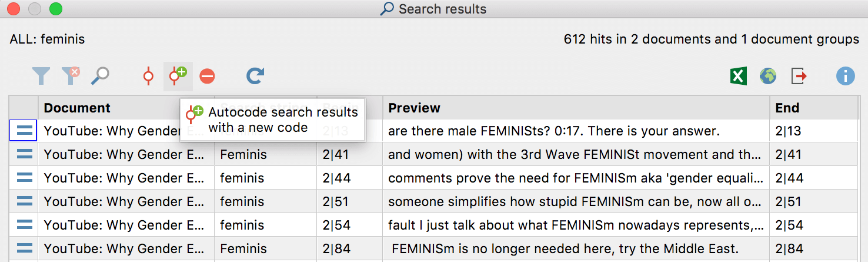Select the row beginning at 2|41
The height and width of the screenshot is (262, 868).
coord(433,154)
